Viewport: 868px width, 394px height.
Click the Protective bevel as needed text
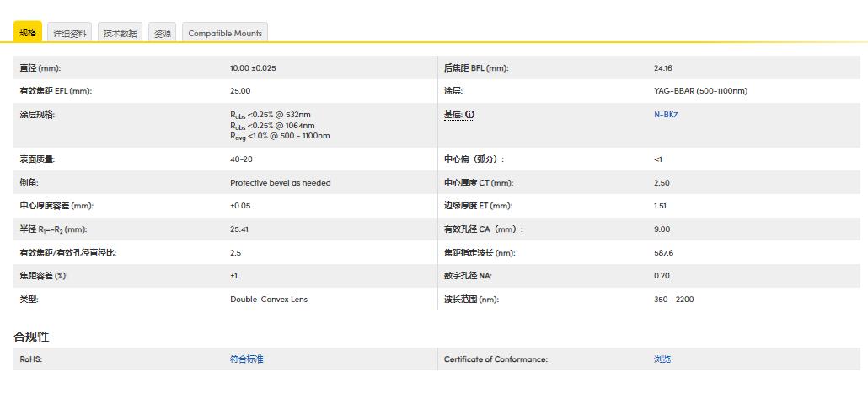coord(280,183)
